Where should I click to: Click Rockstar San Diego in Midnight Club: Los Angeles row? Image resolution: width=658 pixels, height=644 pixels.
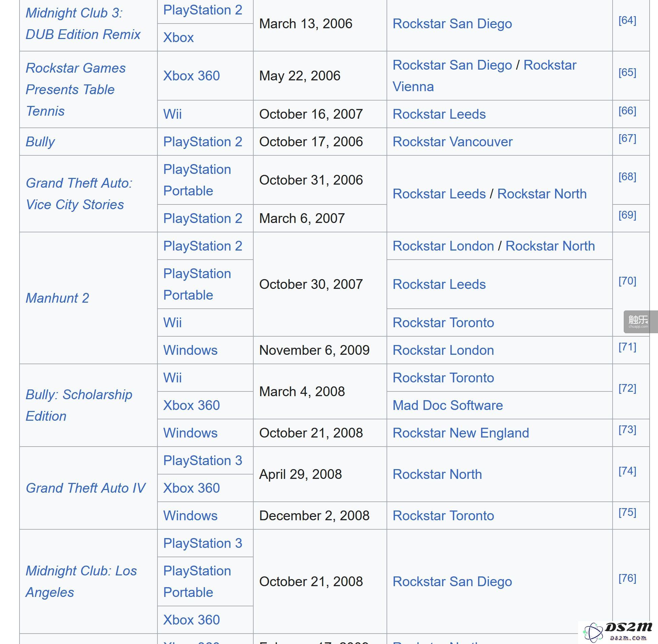pos(452,581)
